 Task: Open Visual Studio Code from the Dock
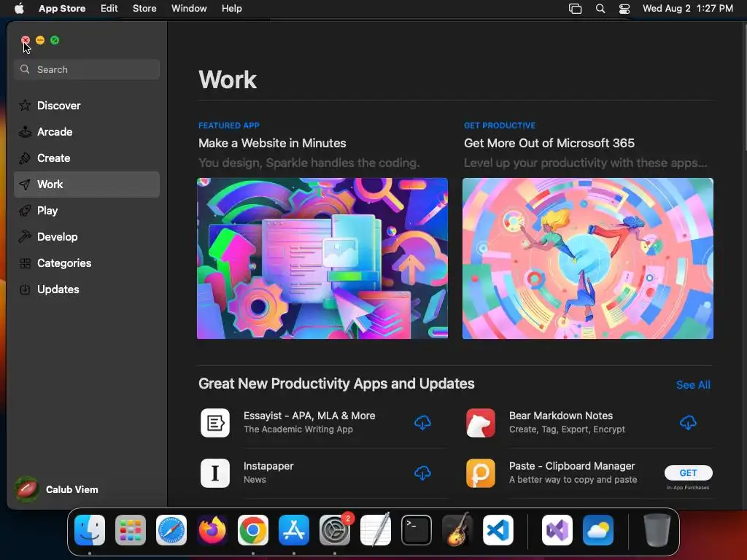(498, 530)
